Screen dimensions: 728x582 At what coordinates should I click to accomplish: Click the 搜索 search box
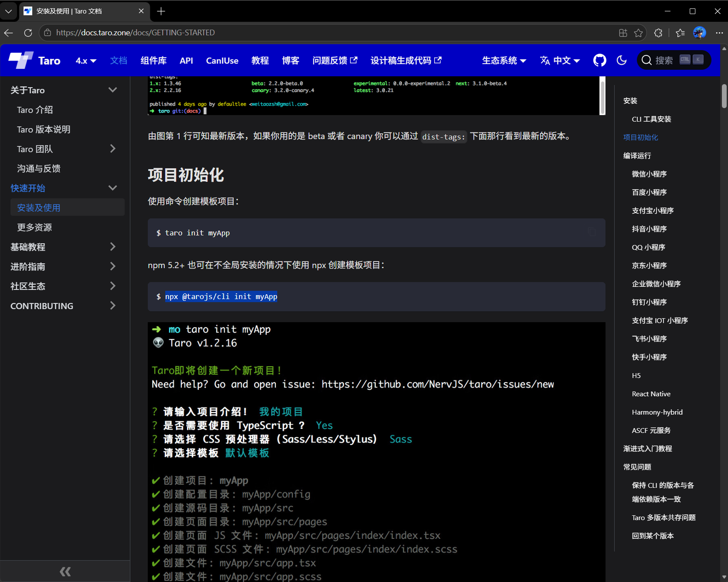tap(674, 60)
